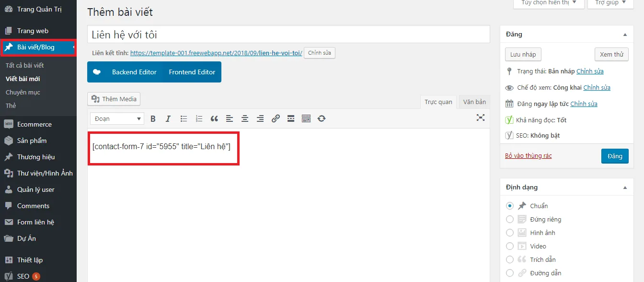Screen dimensions: 644x282
Task: Insert or edit a link
Action: click(276, 118)
